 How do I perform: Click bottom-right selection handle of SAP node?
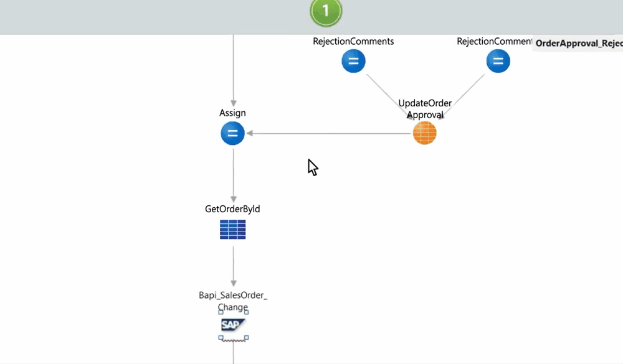pyautogui.click(x=247, y=338)
